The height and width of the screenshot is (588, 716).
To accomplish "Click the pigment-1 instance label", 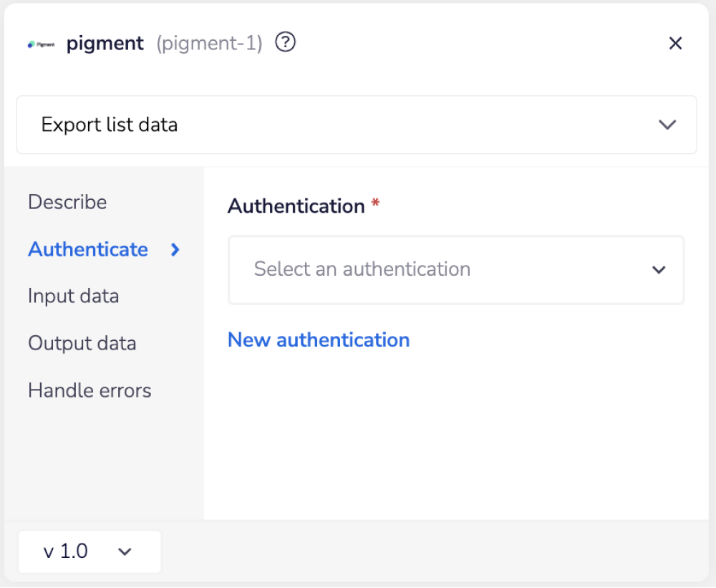I will point(208,43).
